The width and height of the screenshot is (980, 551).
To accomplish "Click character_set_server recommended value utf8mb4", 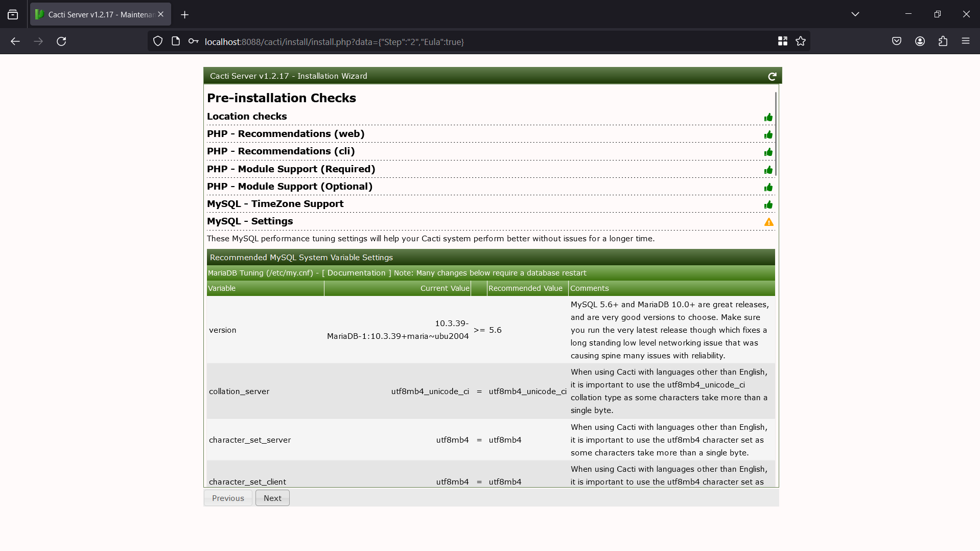I will click(x=505, y=440).
